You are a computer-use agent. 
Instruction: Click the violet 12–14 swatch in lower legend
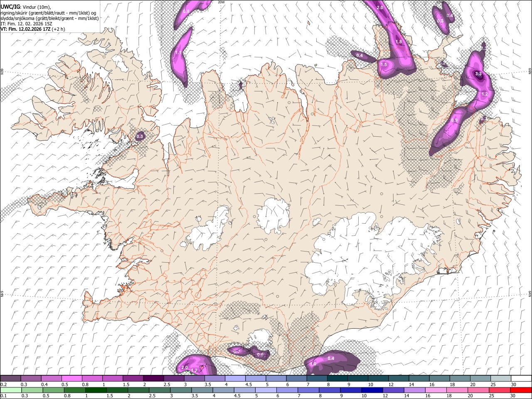(x=393, y=390)
